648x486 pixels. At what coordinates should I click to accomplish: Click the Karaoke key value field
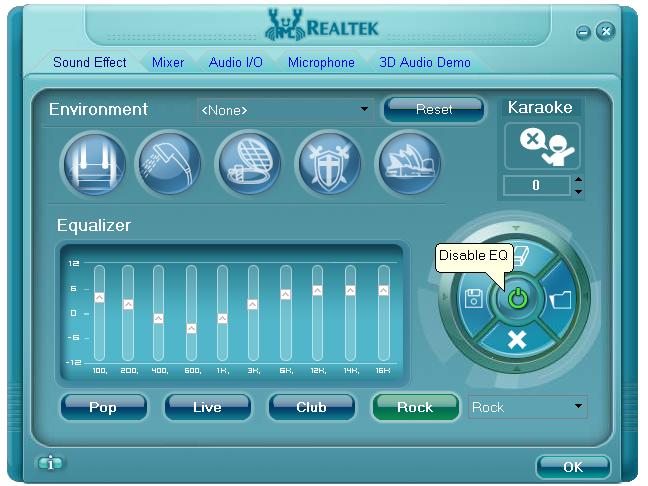pyautogui.click(x=536, y=185)
